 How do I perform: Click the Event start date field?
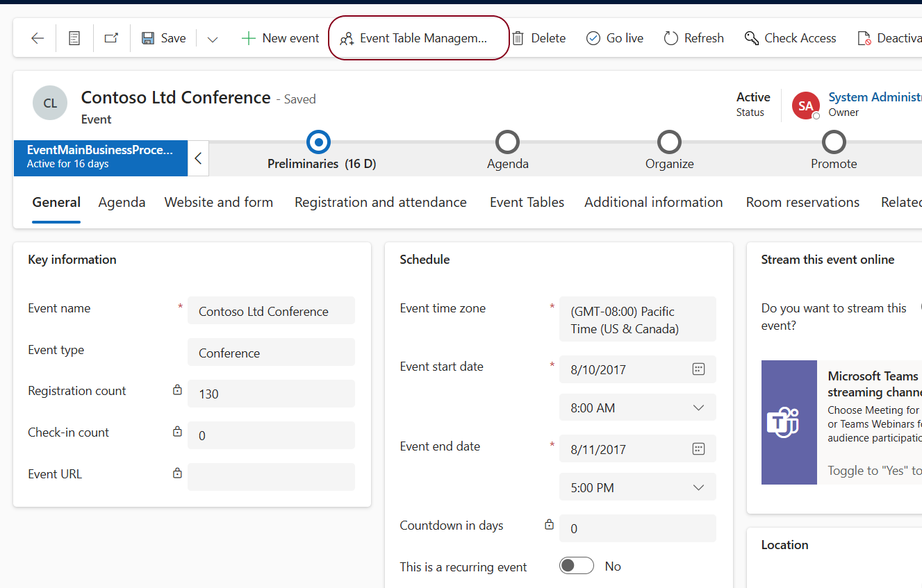(637, 369)
